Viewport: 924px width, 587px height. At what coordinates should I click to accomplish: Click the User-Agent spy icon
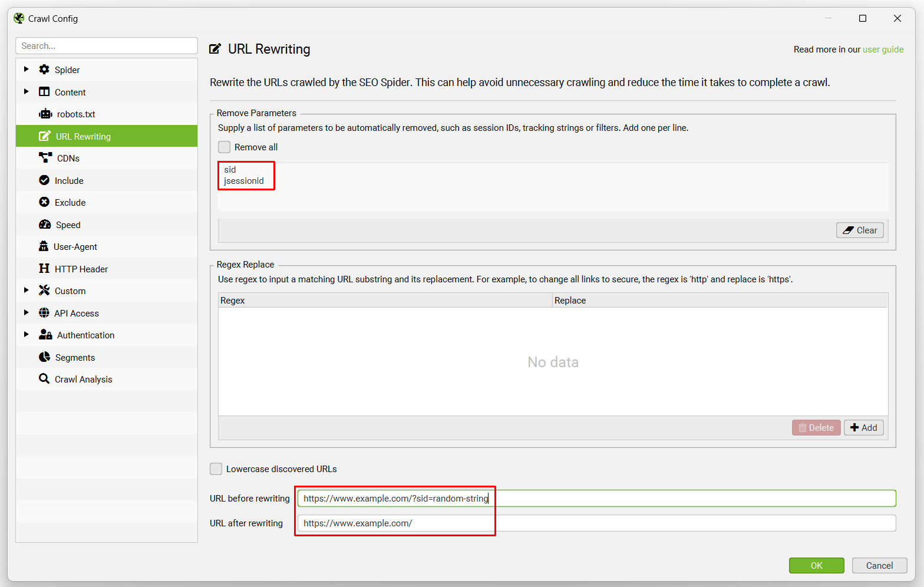point(44,246)
